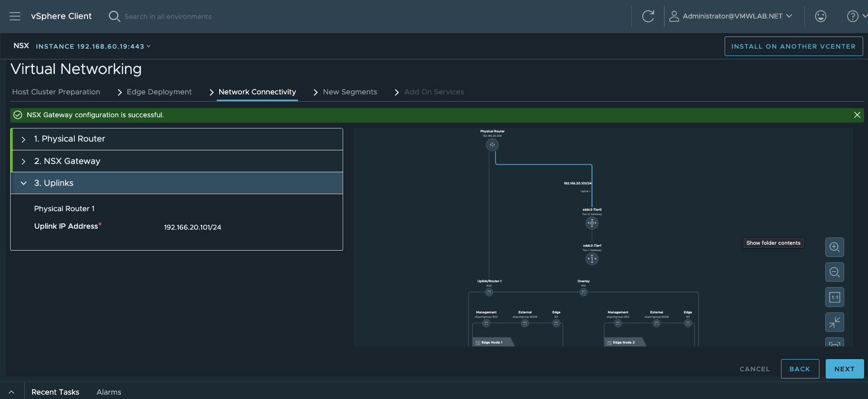
Task: Cancel the Virtual Networking wizard
Action: pos(755,369)
